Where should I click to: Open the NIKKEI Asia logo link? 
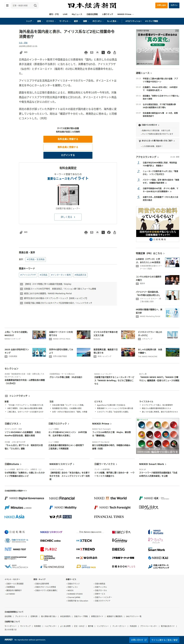pos(14,517)
